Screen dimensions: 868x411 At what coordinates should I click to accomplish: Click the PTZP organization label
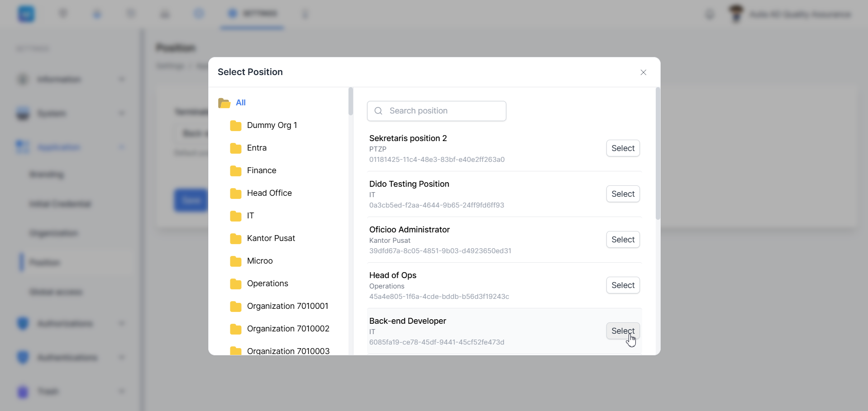tap(378, 149)
